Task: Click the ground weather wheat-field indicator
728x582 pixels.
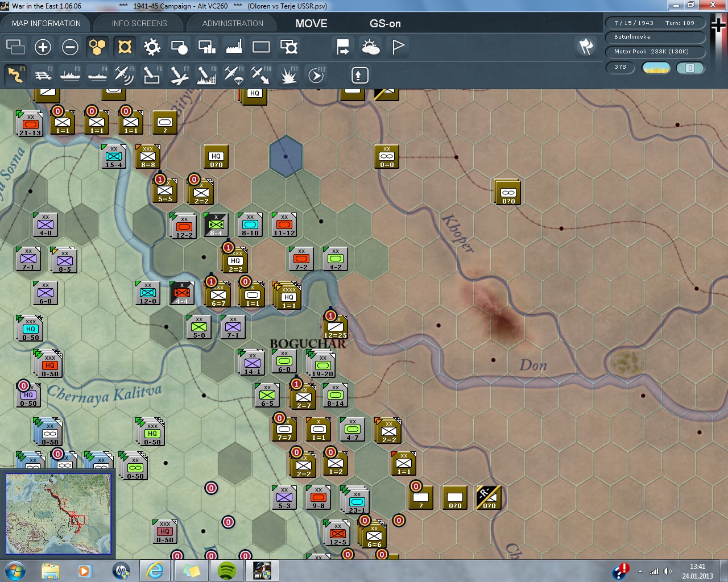Action: 656,68
